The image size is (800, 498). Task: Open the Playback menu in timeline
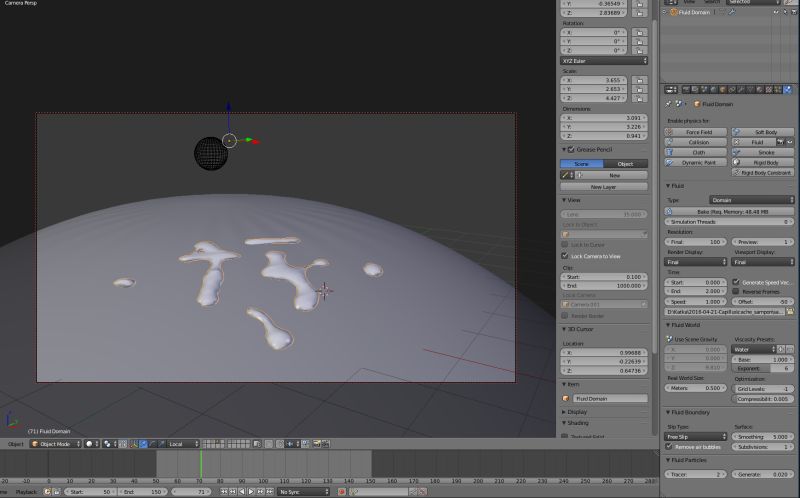[x=27, y=492]
